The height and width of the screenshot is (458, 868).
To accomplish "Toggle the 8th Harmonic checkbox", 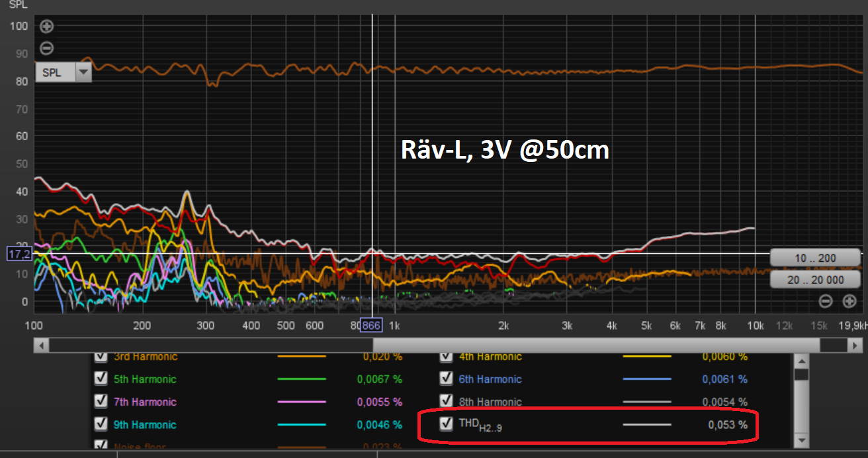I will tap(447, 402).
